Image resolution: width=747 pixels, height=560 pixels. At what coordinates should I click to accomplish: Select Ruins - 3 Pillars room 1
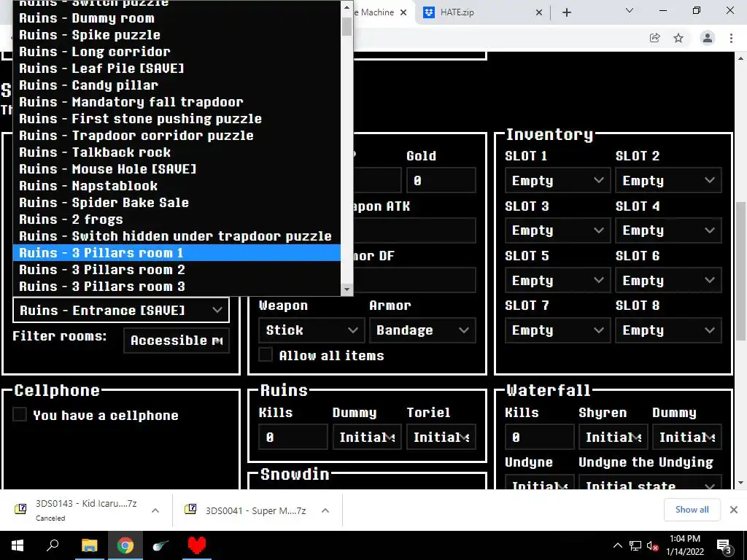pyautogui.click(x=177, y=253)
